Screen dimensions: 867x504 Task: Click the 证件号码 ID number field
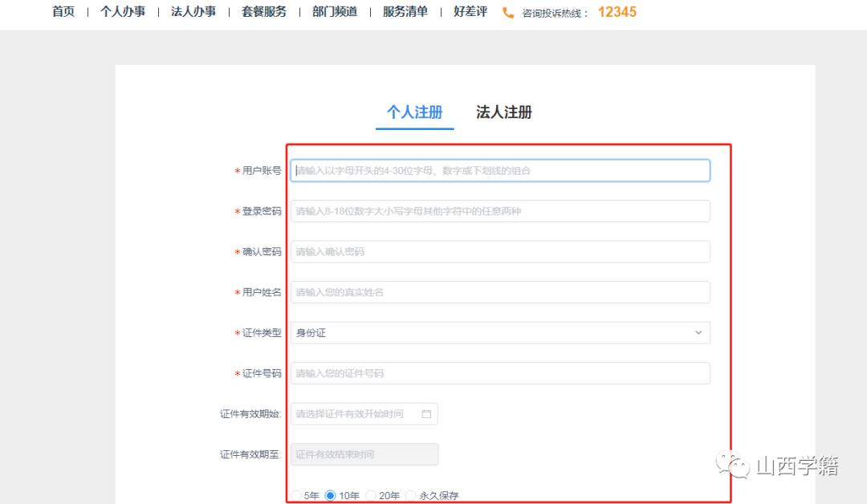click(x=499, y=372)
